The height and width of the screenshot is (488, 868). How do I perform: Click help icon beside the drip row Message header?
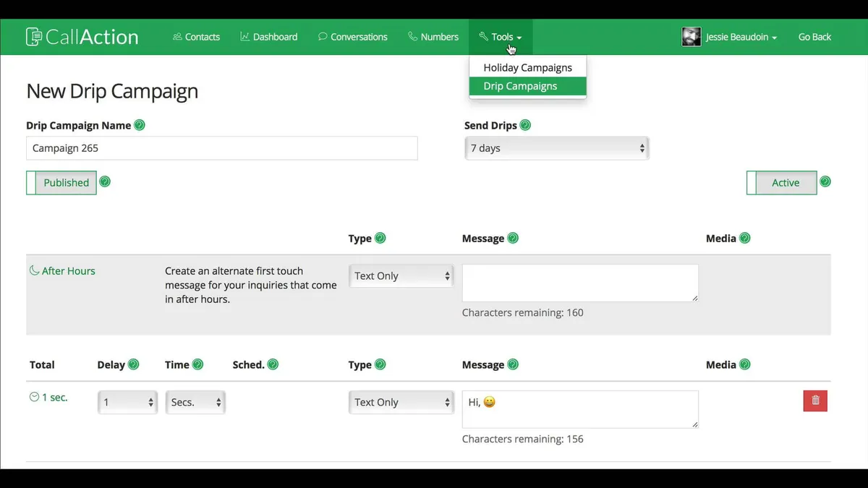coord(513,364)
